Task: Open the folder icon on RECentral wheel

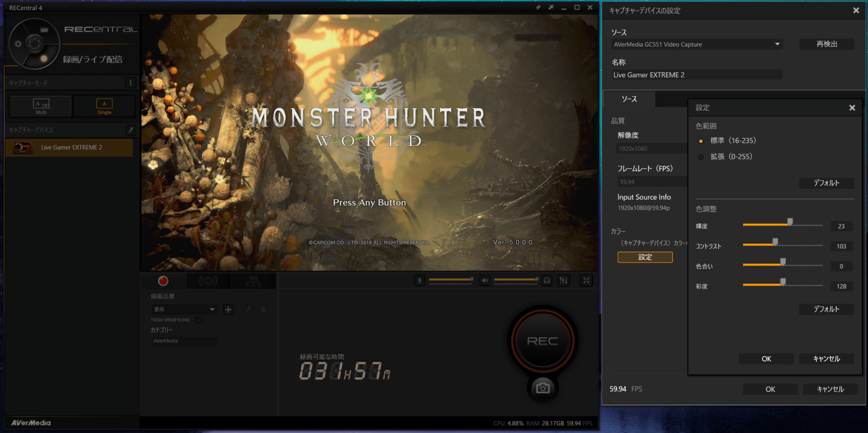Action: (x=44, y=30)
